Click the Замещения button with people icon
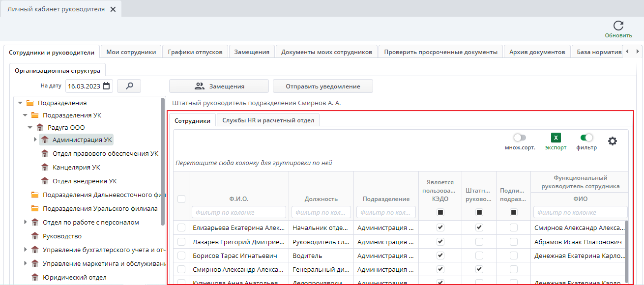 [219, 86]
